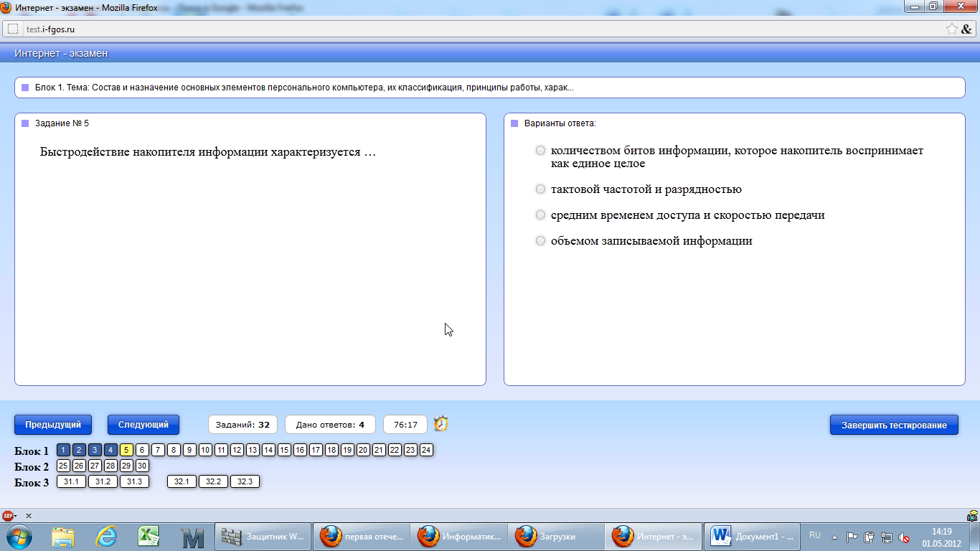Switch to Документ1 Word window
This screenshot has width=980, height=551.
pyautogui.click(x=753, y=537)
